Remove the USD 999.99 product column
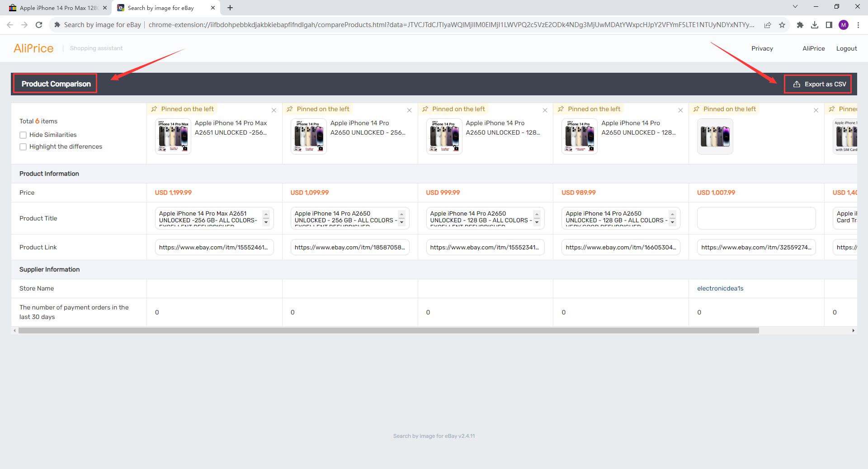The image size is (868, 469). coord(545,110)
